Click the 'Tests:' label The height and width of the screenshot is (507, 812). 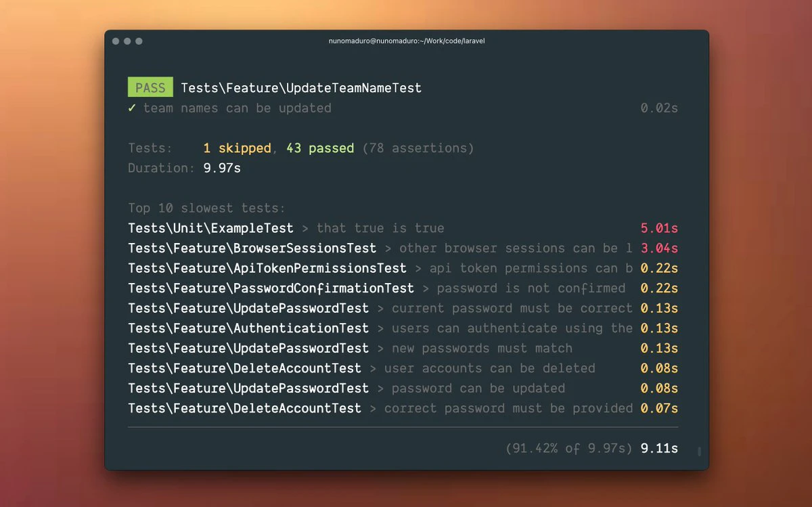pyautogui.click(x=150, y=148)
